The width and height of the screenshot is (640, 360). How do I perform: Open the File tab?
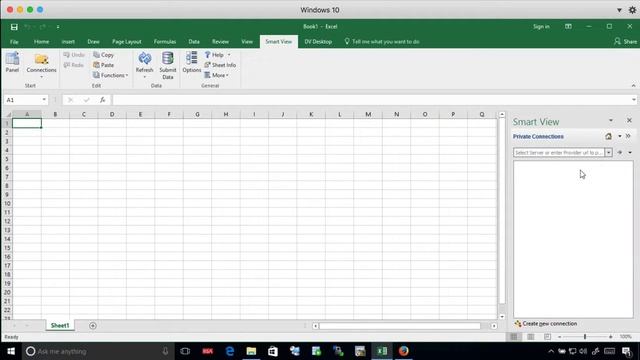tap(14, 42)
